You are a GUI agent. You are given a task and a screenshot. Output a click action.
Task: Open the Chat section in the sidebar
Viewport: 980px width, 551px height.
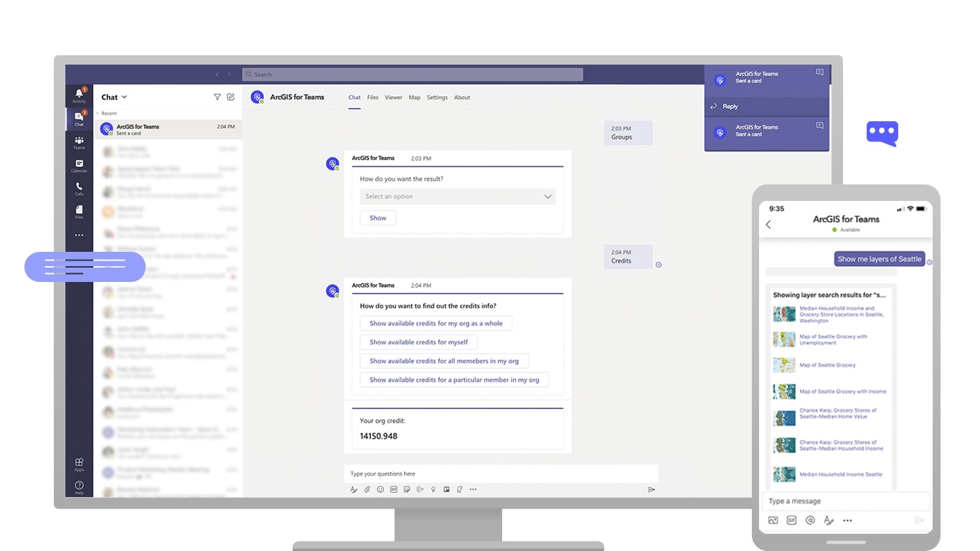79,118
